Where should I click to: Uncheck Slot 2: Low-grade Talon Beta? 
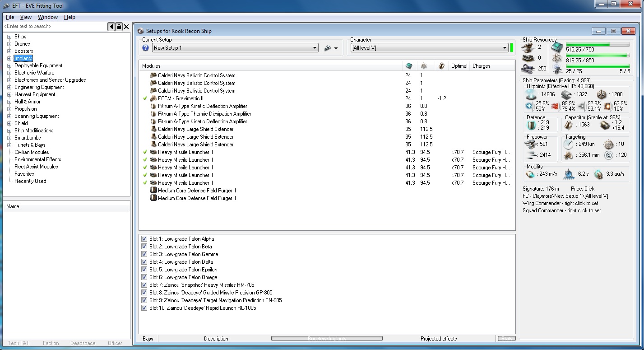pyautogui.click(x=144, y=247)
